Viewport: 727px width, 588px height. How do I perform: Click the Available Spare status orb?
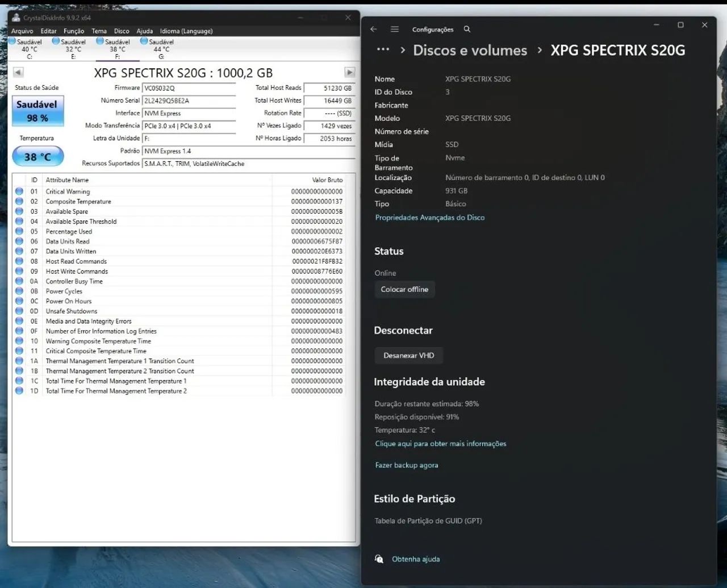pos(19,211)
